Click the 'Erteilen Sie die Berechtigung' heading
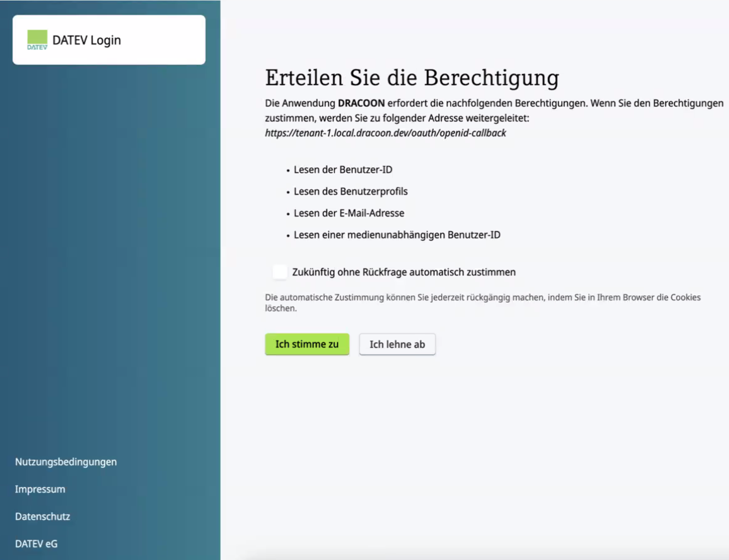This screenshot has width=729, height=560. (412, 78)
